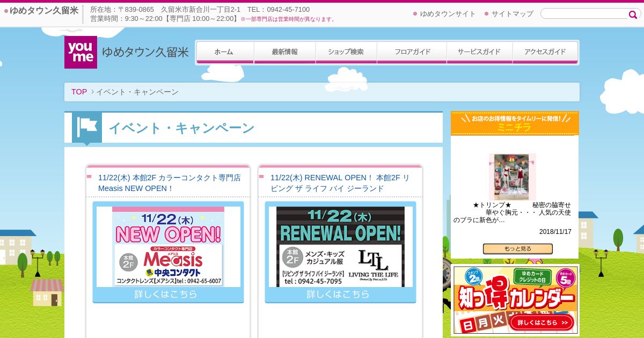Open the ゆめタウンサイト link

(448, 14)
